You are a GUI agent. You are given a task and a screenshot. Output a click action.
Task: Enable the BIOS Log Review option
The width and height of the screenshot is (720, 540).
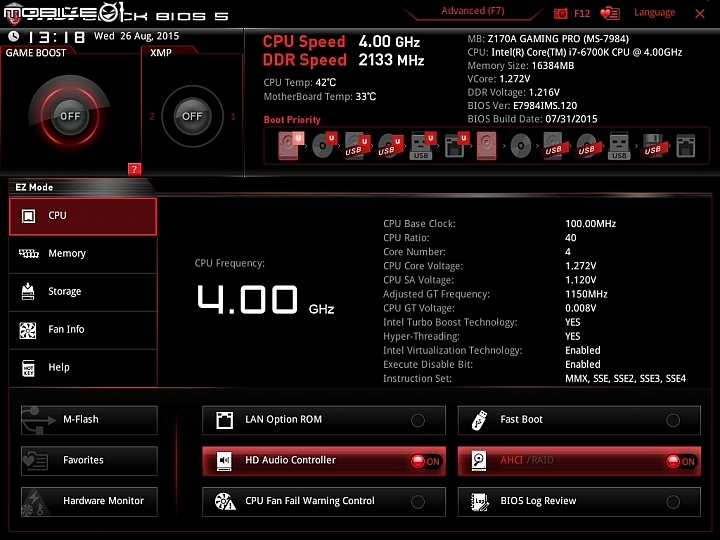coord(579,501)
